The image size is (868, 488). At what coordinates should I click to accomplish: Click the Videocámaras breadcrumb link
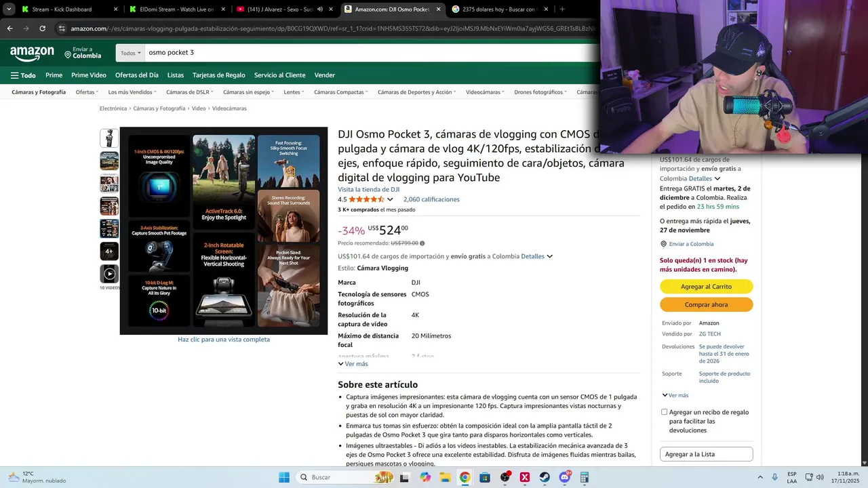[229, 108]
